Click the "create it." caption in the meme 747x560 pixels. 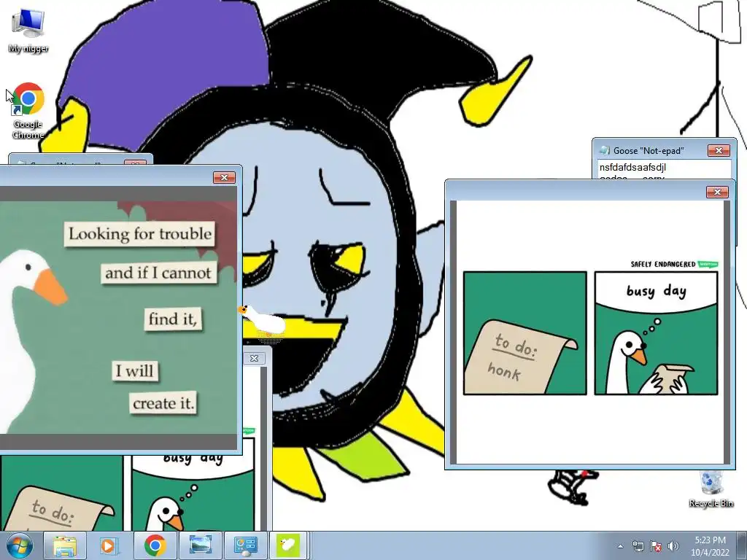point(163,403)
